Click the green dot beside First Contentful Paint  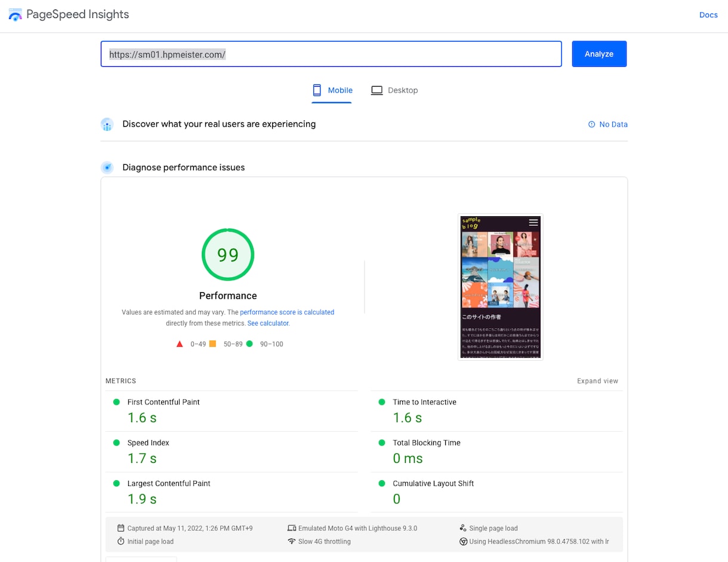(x=116, y=402)
